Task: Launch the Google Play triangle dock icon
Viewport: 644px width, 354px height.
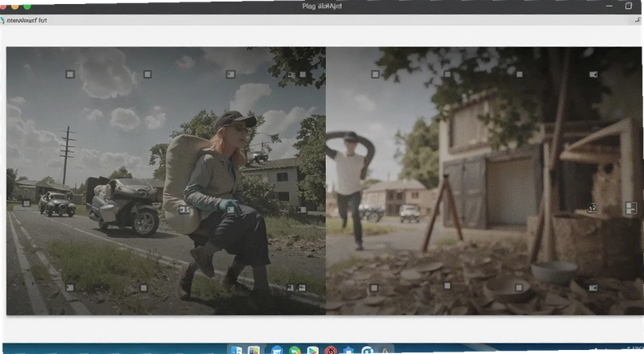Action: click(312, 351)
